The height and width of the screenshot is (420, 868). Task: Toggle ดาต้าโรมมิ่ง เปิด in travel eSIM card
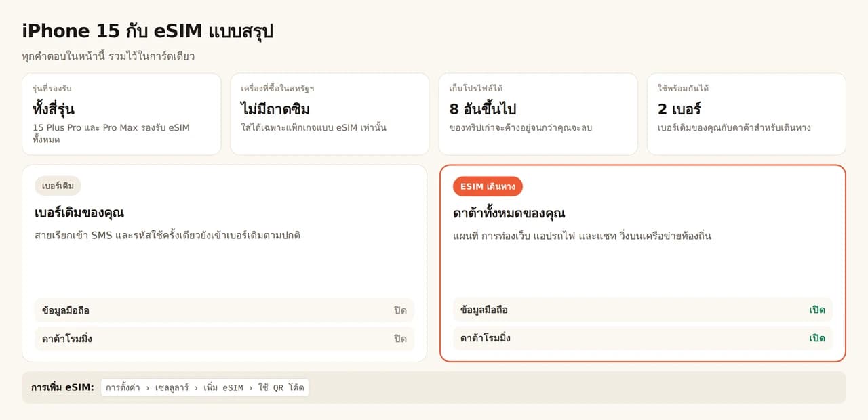tap(643, 338)
